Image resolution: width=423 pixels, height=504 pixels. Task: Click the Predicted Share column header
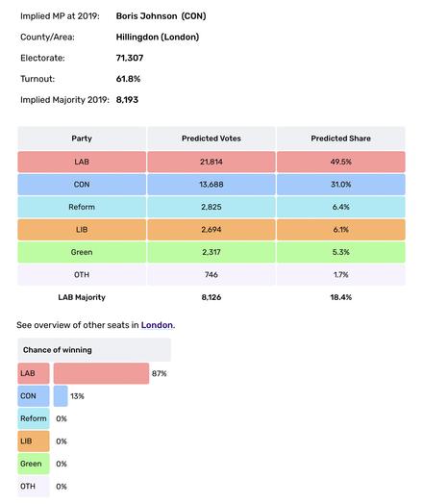tap(340, 139)
